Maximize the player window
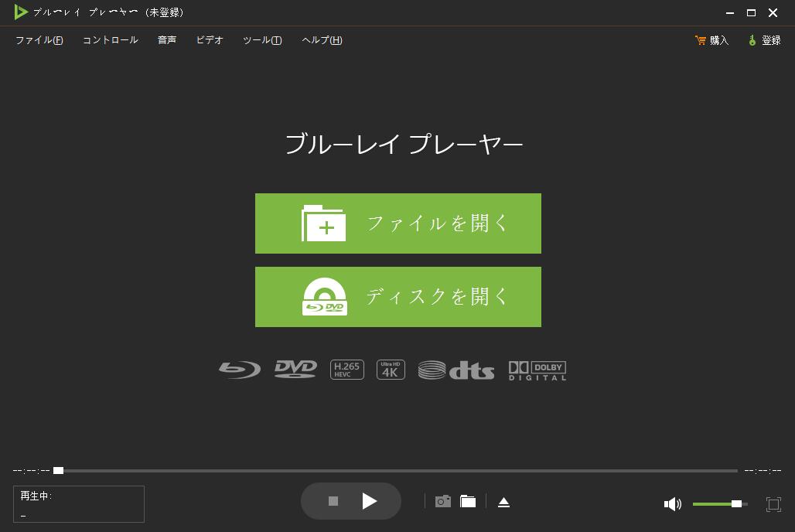 [x=752, y=12]
